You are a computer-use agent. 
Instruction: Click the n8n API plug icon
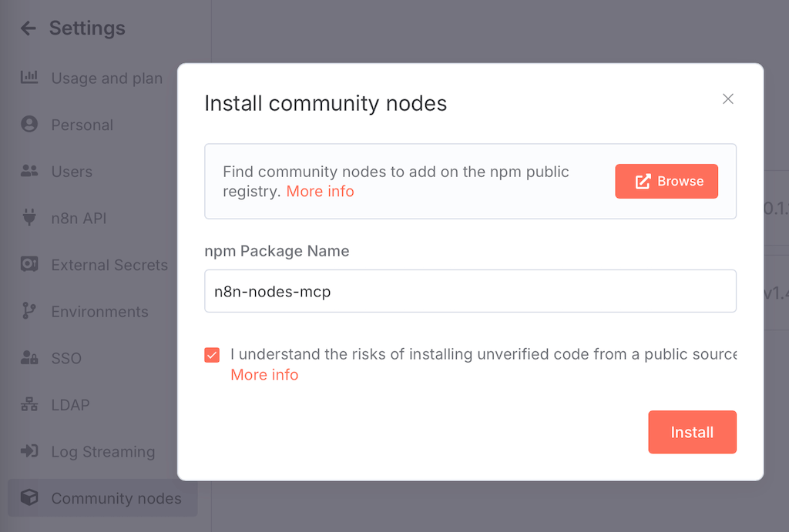pyautogui.click(x=29, y=217)
